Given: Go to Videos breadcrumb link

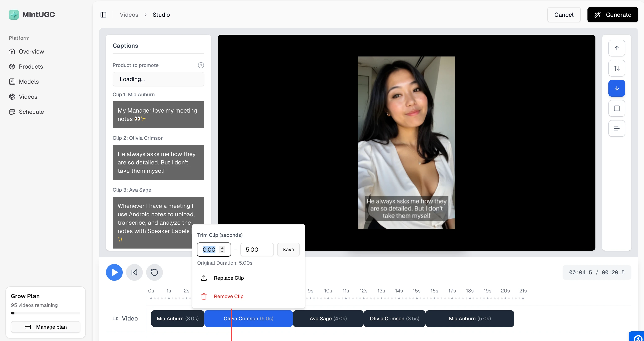Looking at the screenshot, I should coord(129,15).
